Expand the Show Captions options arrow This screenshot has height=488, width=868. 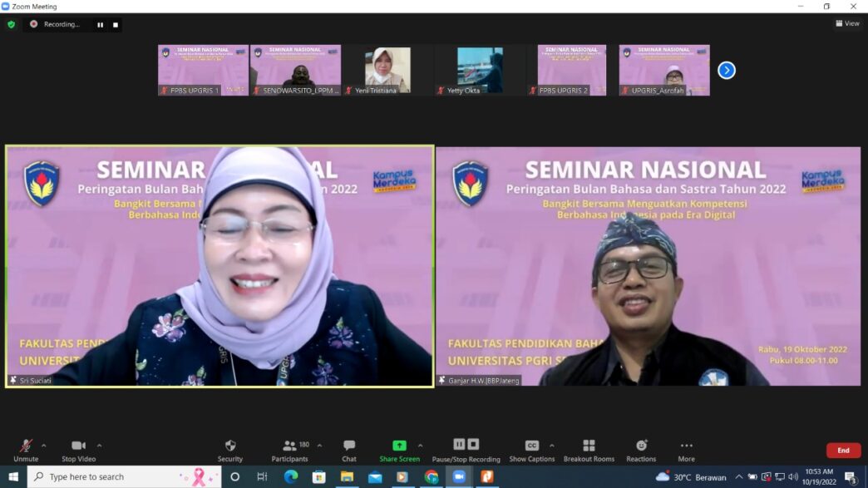pos(551,445)
